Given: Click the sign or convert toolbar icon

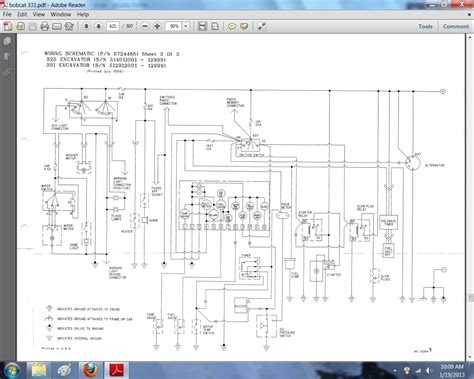Looking at the screenshot, I should [69, 26].
